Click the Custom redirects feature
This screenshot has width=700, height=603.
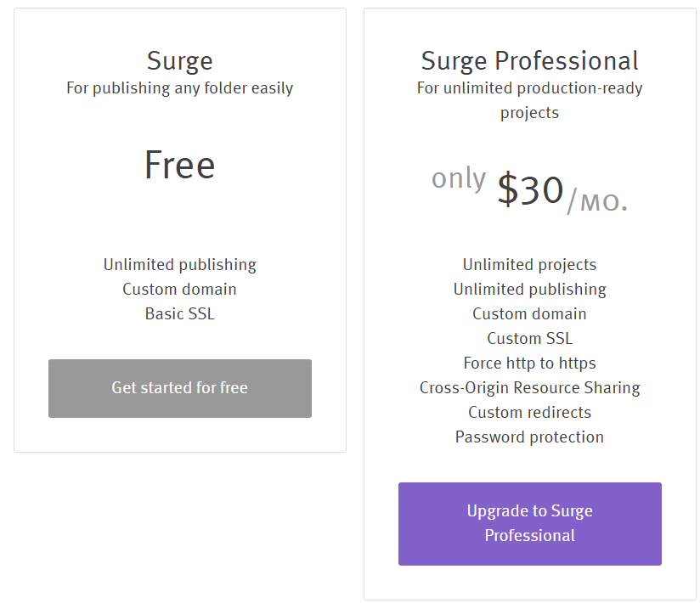coord(529,413)
